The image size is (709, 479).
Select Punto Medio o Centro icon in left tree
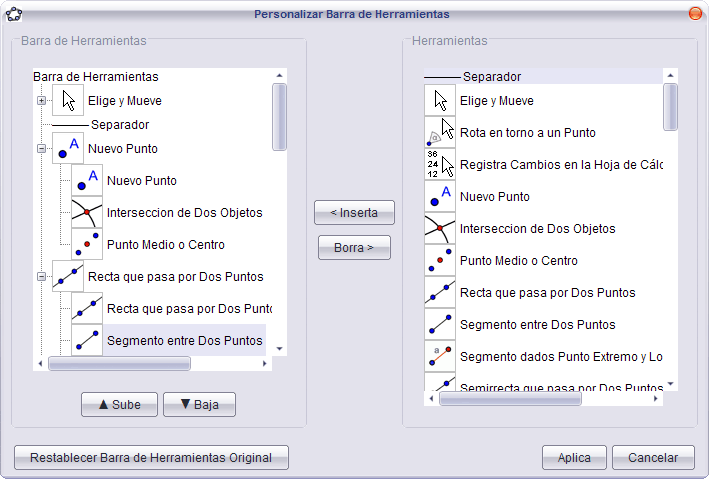(x=87, y=245)
